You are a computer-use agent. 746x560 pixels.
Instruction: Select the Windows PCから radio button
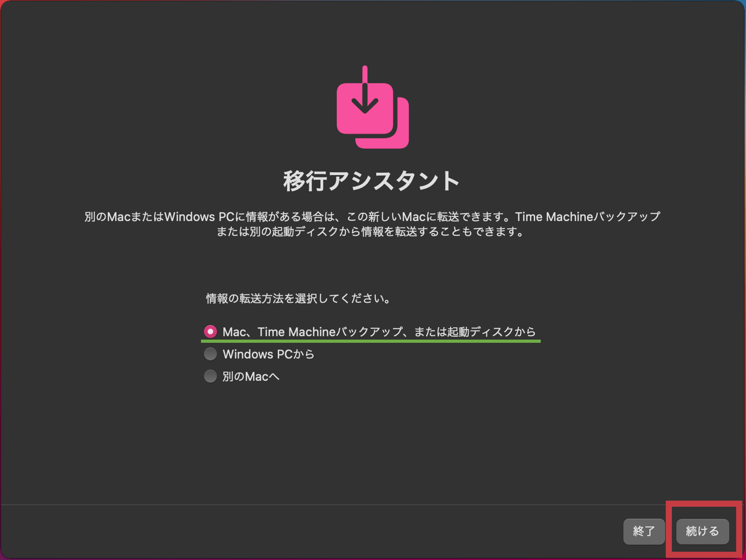pyautogui.click(x=210, y=354)
